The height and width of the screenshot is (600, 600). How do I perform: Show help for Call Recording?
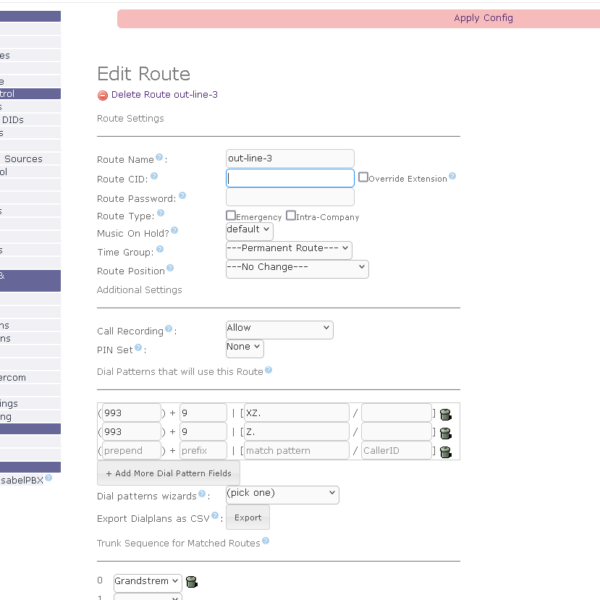click(x=169, y=329)
